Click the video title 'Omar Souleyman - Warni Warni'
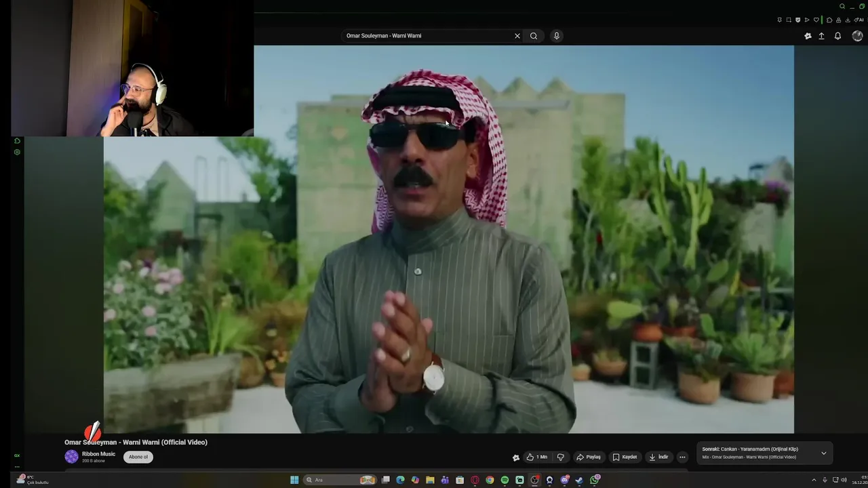Viewport: 868px width, 488px height. tap(136, 442)
